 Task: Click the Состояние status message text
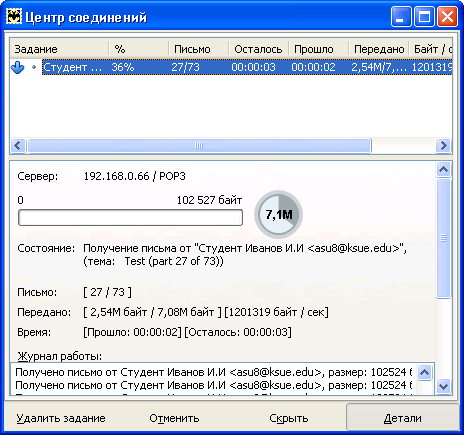[x=245, y=255]
